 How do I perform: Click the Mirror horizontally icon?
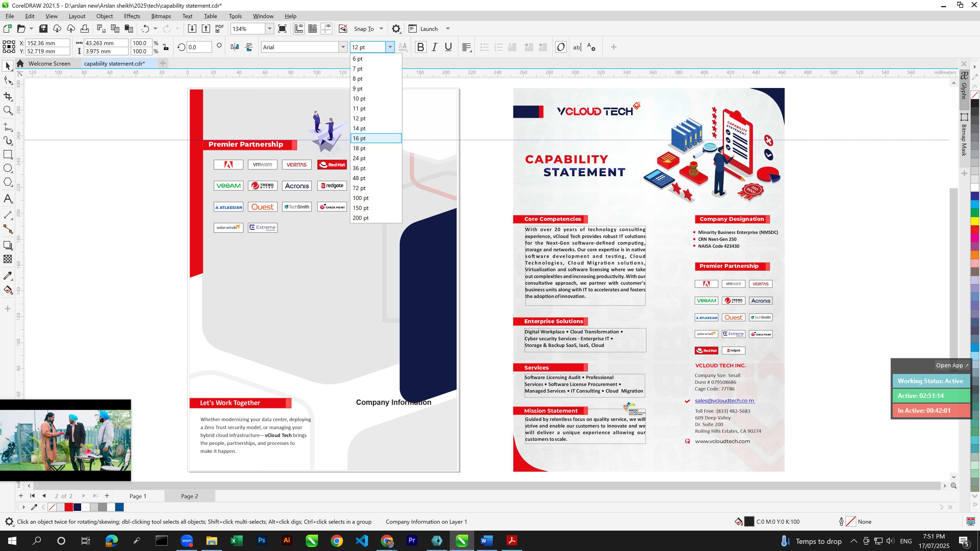click(235, 47)
